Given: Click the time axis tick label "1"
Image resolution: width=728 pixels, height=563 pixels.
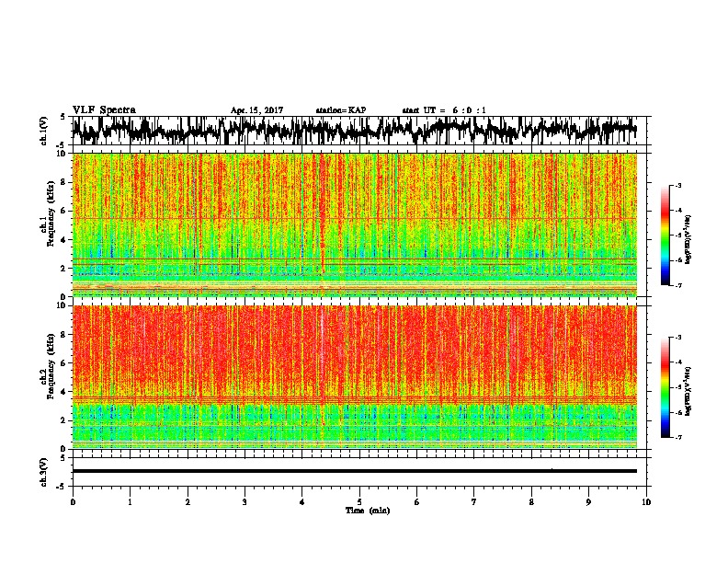Looking at the screenshot, I should (x=130, y=502).
